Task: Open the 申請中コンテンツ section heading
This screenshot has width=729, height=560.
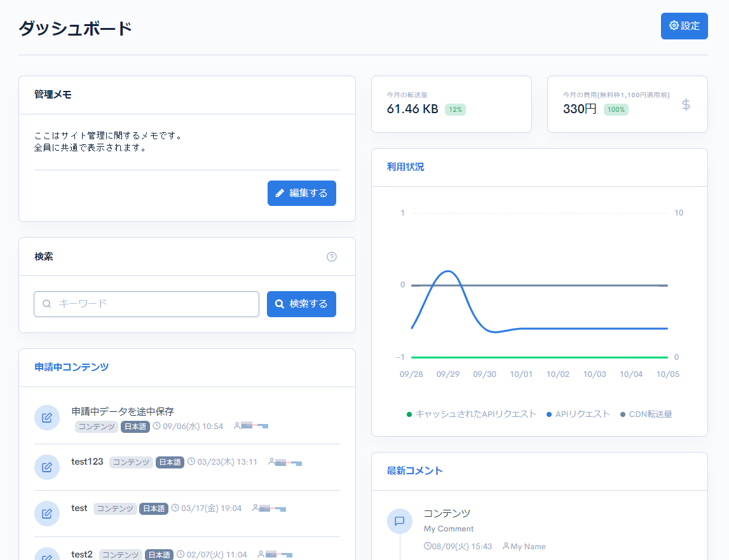Action: tap(72, 367)
